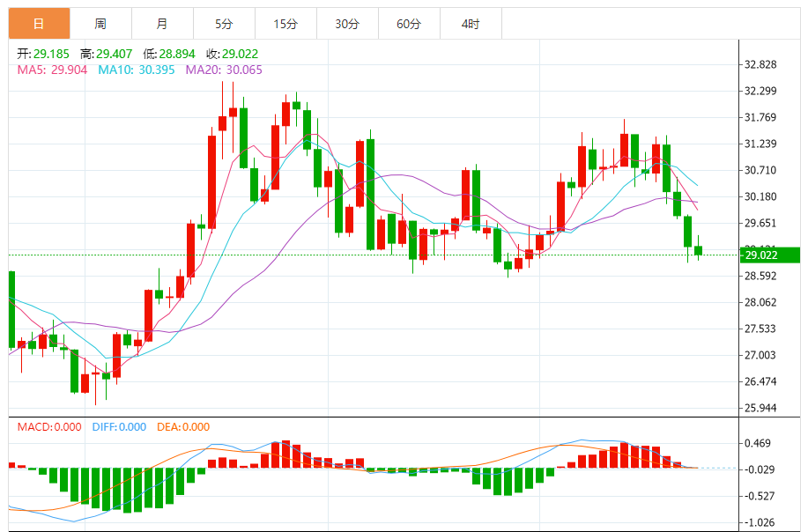Click the DEA:0.000 indicator label

pyautogui.click(x=183, y=427)
